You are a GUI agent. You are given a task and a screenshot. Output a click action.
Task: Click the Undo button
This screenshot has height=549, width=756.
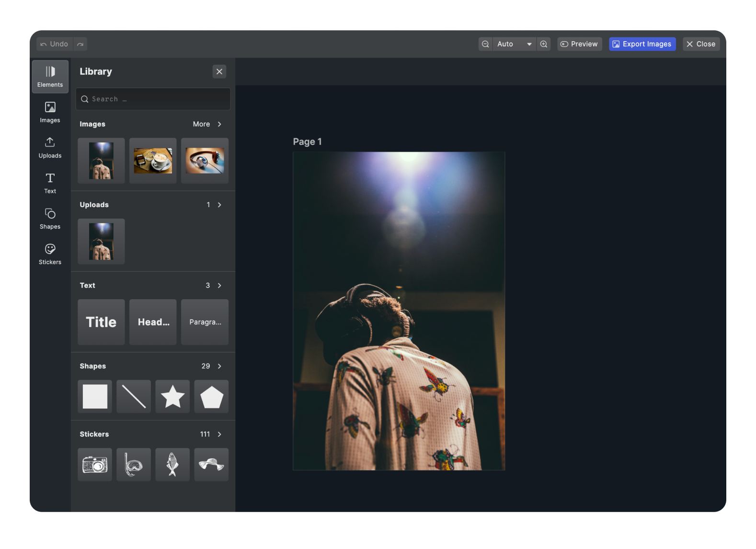click(55, 44)
